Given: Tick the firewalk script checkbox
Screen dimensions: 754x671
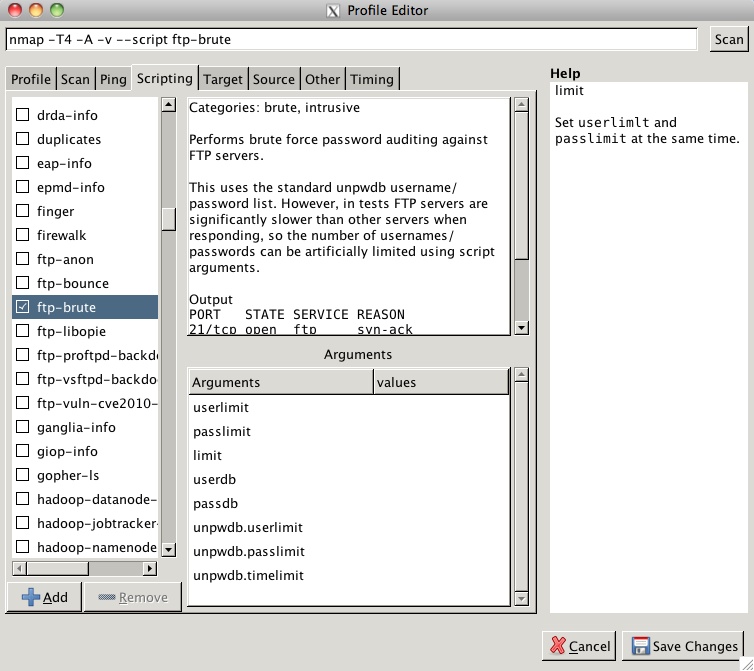Looking at the screenshot, I should [x=23, y=235].
